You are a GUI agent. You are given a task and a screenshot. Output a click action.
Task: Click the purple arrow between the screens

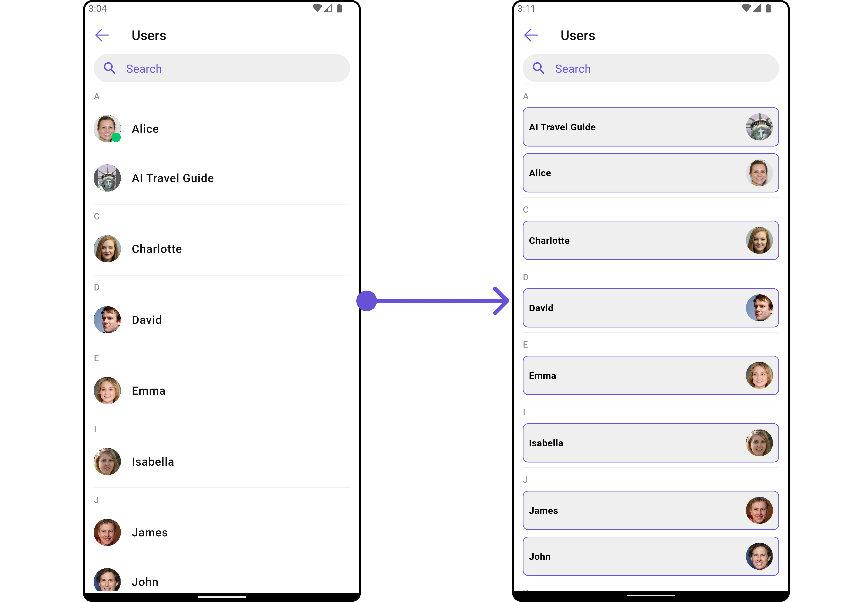click(x=434, y=301)
